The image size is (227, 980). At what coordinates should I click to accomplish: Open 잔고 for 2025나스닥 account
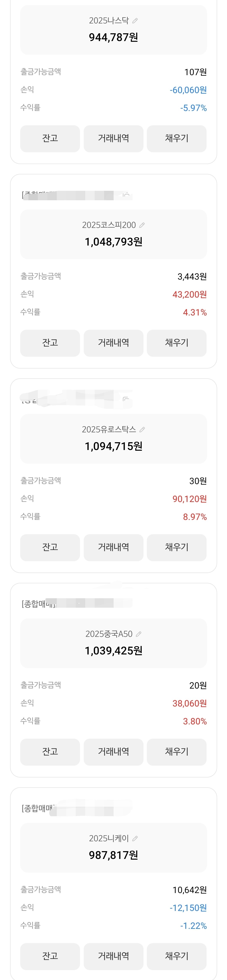(50, 139)
